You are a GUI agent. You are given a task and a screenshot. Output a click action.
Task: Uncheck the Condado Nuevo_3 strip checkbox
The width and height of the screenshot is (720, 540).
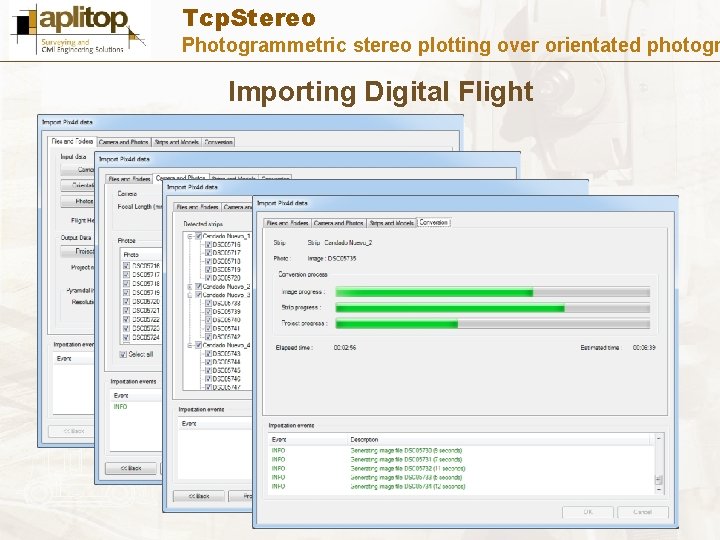[198, 295]
